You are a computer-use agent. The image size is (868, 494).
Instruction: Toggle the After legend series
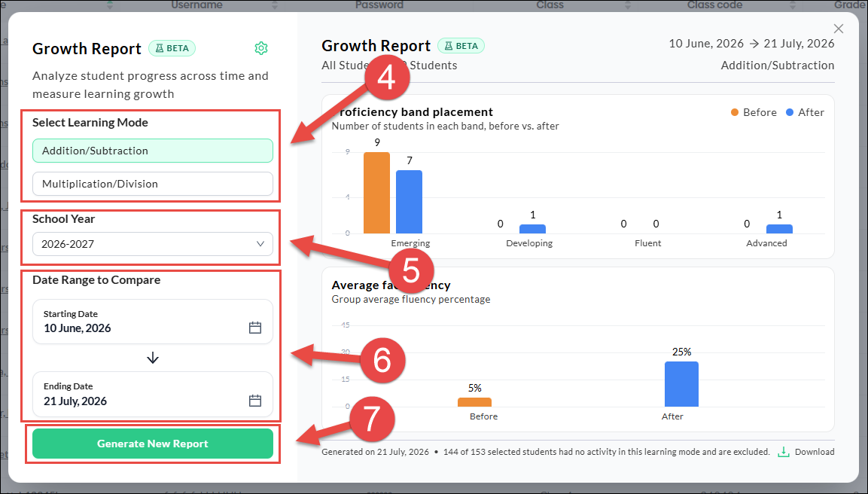coord(805,112)
